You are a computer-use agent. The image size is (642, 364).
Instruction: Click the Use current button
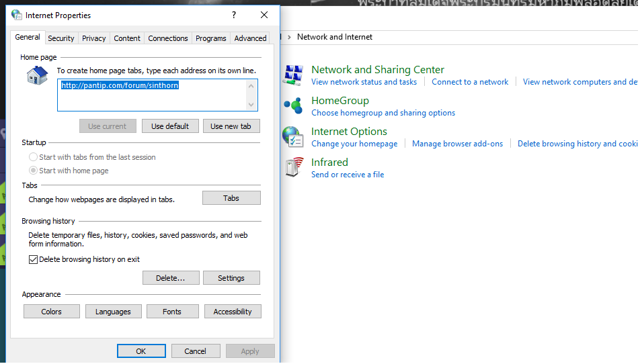click(x=108, y=126)
